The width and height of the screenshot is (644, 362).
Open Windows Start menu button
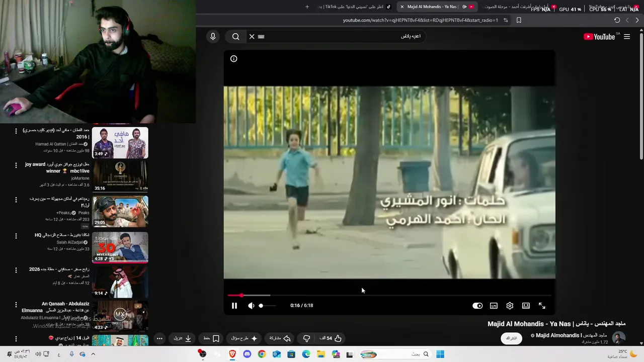coord(440,354)
